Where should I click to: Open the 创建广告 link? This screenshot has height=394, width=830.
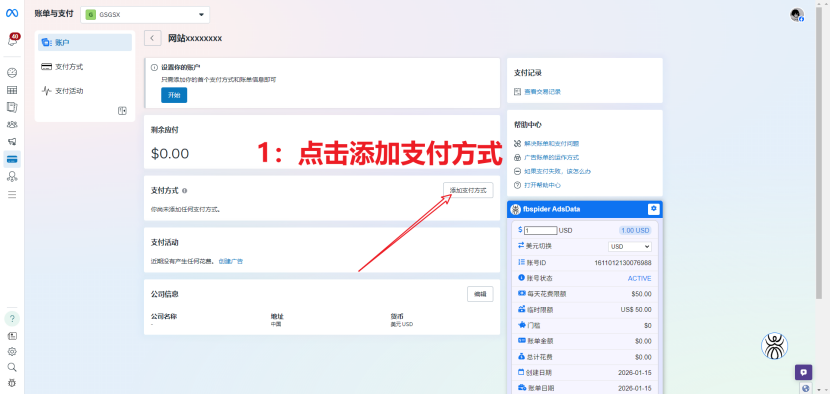[x=231, y=261]
